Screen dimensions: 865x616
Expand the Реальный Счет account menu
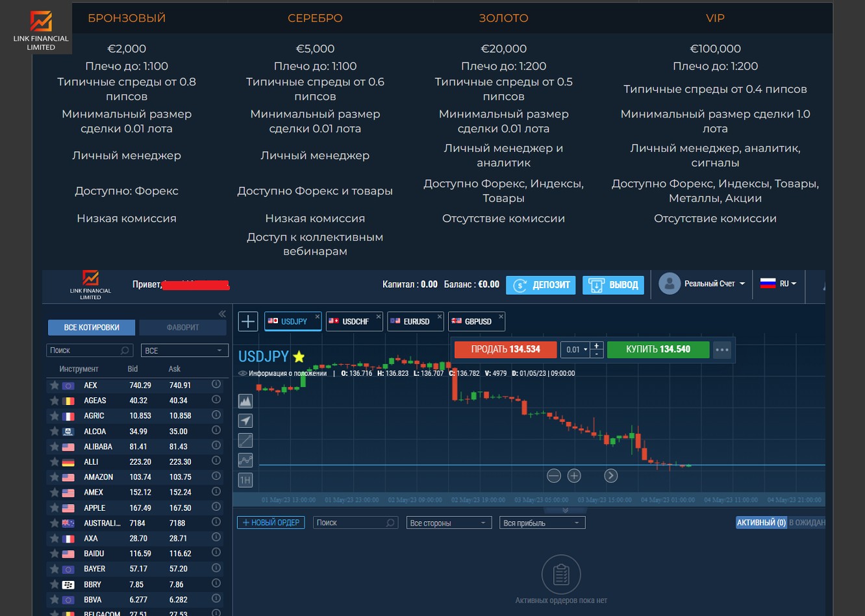[714, 284]
